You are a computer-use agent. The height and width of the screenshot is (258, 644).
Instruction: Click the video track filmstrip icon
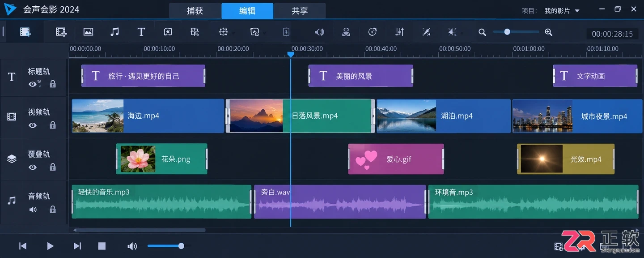[12, 117]
